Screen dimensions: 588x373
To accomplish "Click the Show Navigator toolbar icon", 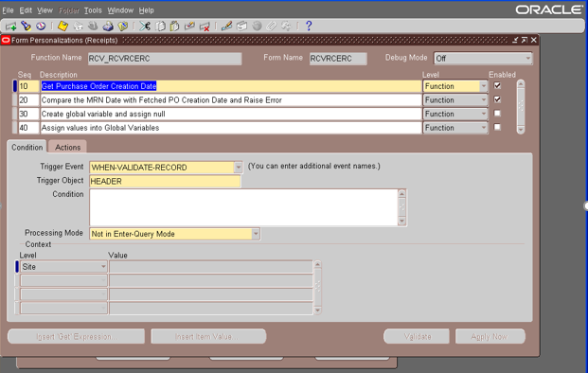I will point(41,26).
